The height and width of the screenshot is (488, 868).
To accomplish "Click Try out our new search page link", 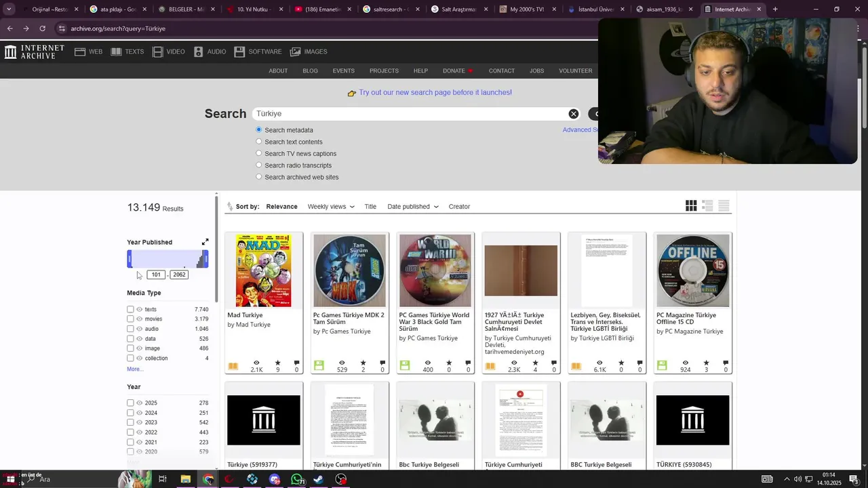I will click(435, 92).
